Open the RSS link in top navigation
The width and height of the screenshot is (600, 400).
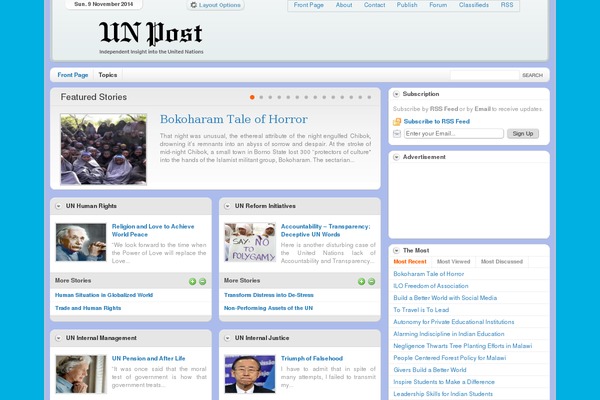click(507, 5)
